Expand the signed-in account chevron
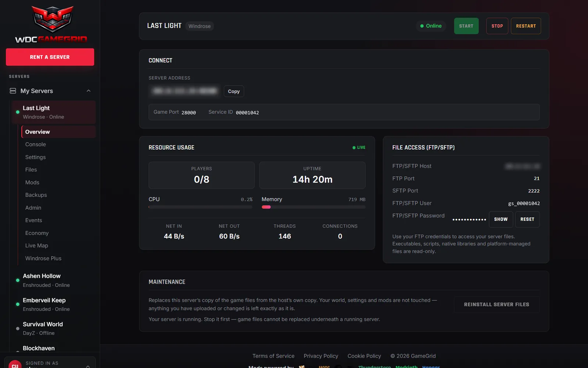 pos(88,366)
